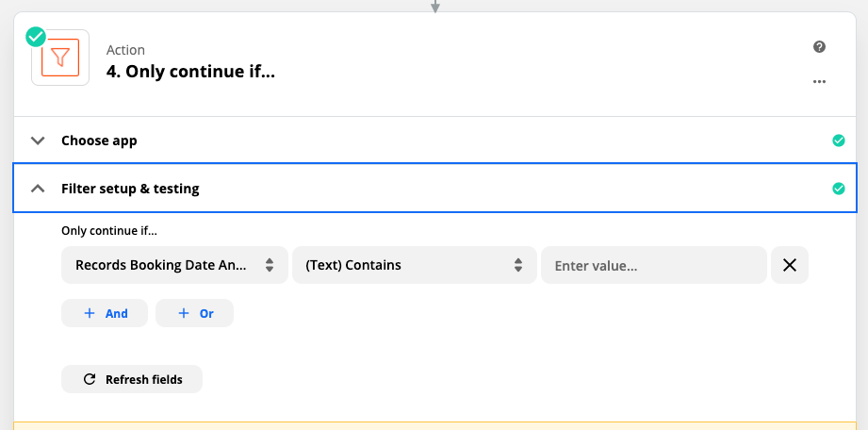The image size is (868, 430).
Task: Click the plus icon on the And button
Action: click(90, 313)
